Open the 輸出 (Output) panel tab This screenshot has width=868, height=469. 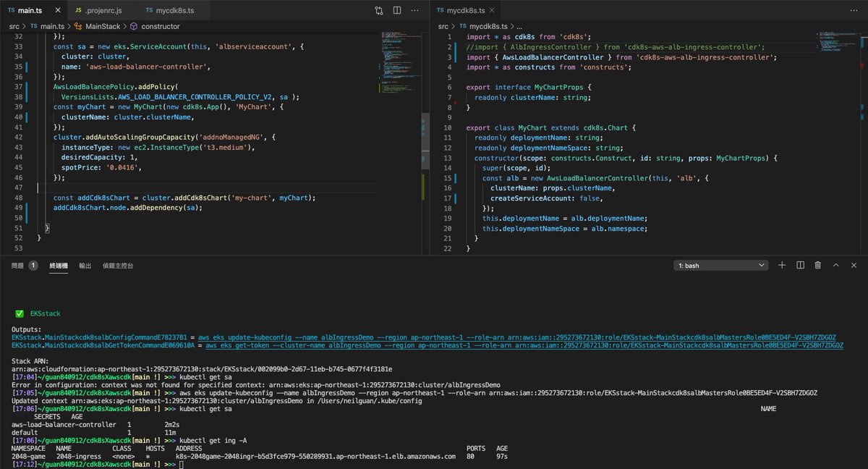tap(85, 266)
